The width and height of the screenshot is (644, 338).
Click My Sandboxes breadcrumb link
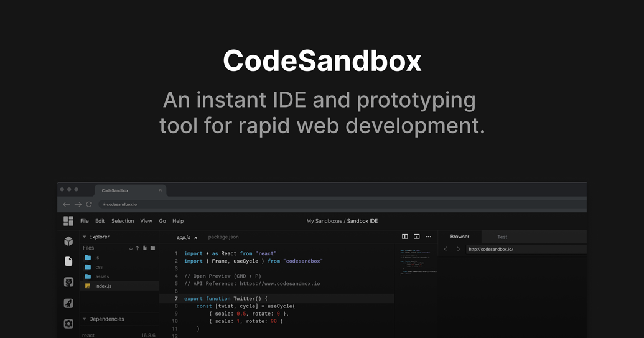point(324,221)
